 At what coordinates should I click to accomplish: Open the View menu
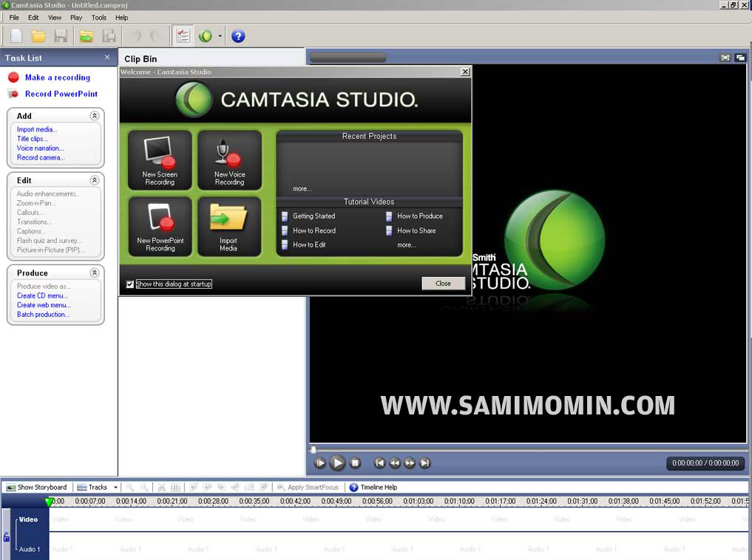[54, 17]
